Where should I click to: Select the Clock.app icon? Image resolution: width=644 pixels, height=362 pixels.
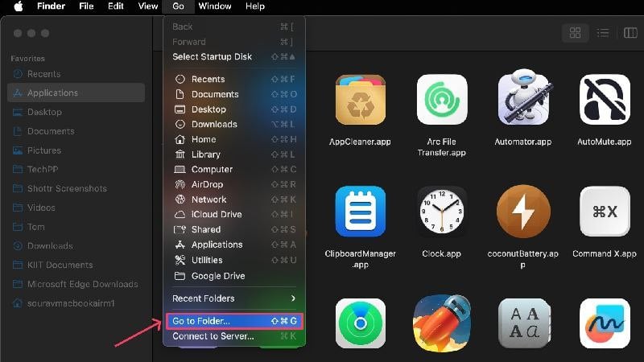pos(441,212)
